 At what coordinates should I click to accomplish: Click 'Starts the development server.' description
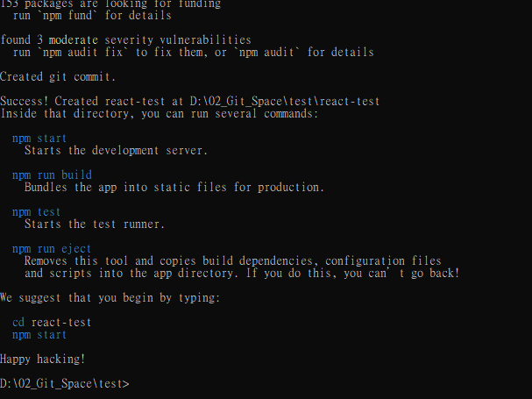click(116, 151)
